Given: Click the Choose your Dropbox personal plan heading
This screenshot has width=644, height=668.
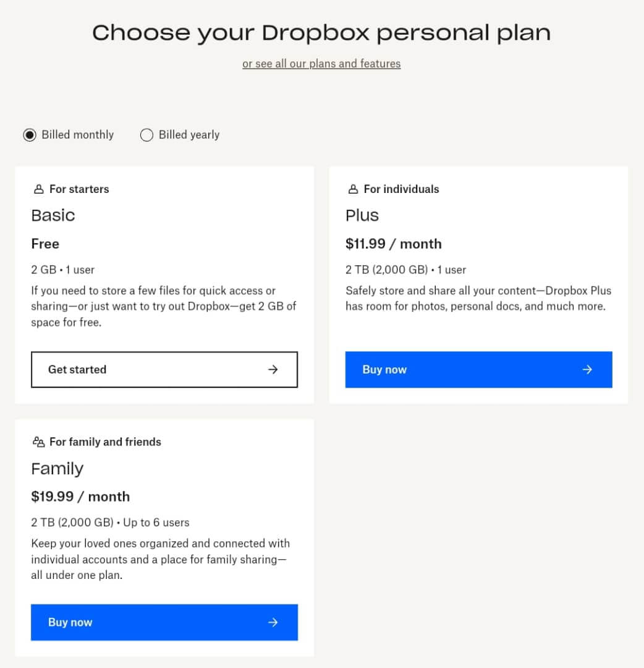Looking at the screenshot, I should [321, 33].
